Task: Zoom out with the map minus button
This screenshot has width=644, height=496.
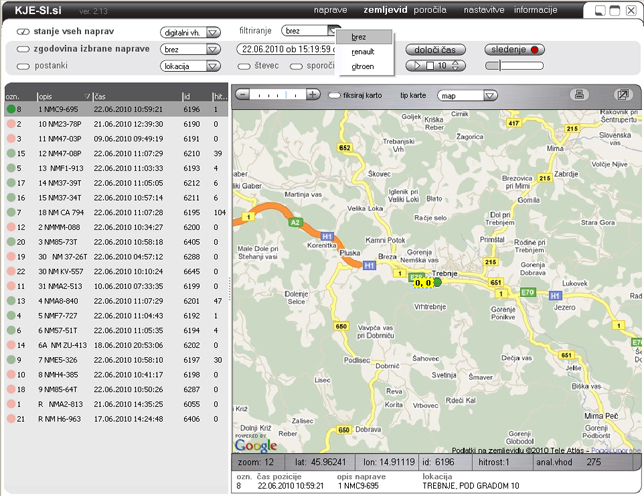Action: point(242,95)
